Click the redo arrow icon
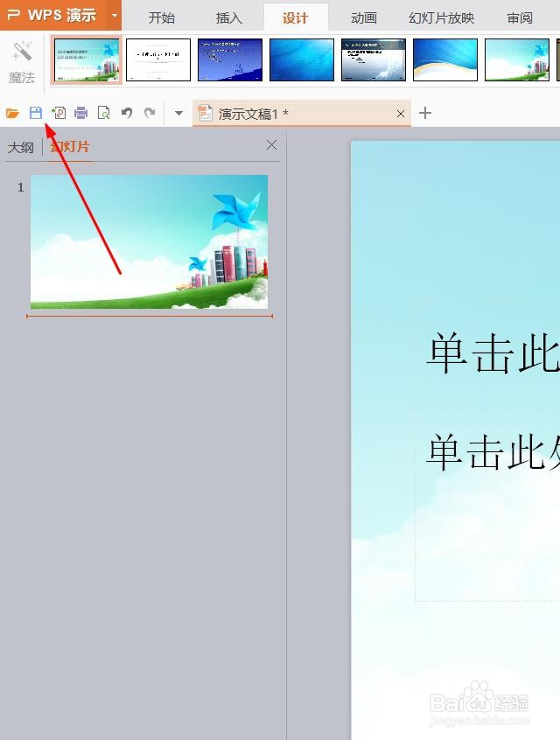The height and width of the screenshot is (740, 560). click(x=150, y=113)
